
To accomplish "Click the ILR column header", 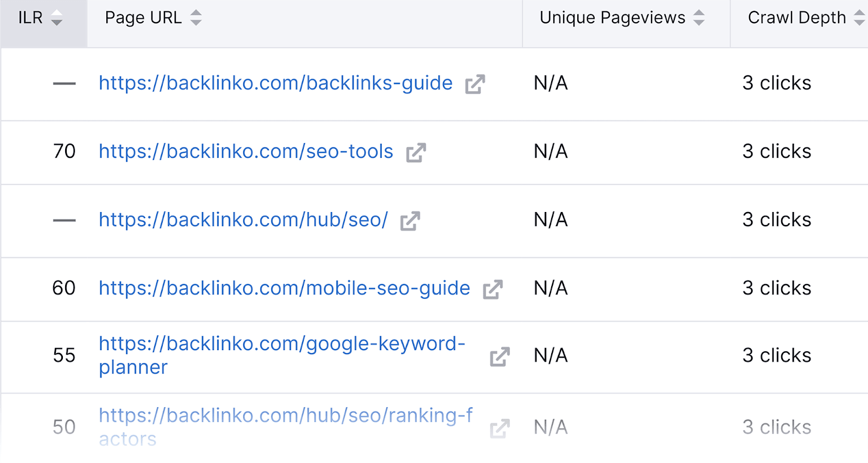I will click(30, 18).
